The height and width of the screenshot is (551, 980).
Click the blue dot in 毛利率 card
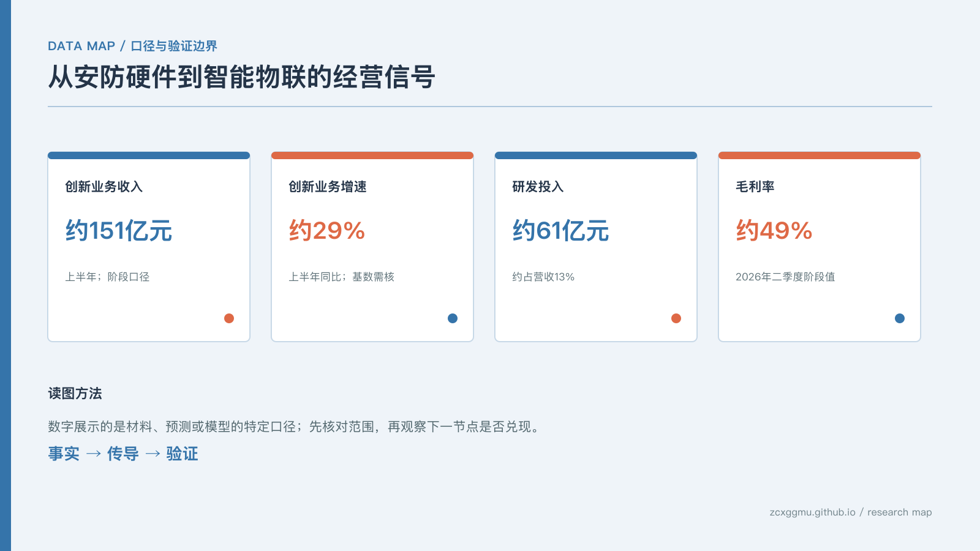[x=900, y=318]
